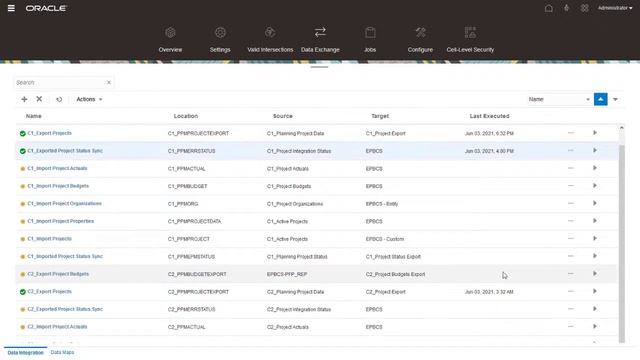Screen dimensions: 640x360
Task: Toggle ascending sort order button
Action: point(600,99)
